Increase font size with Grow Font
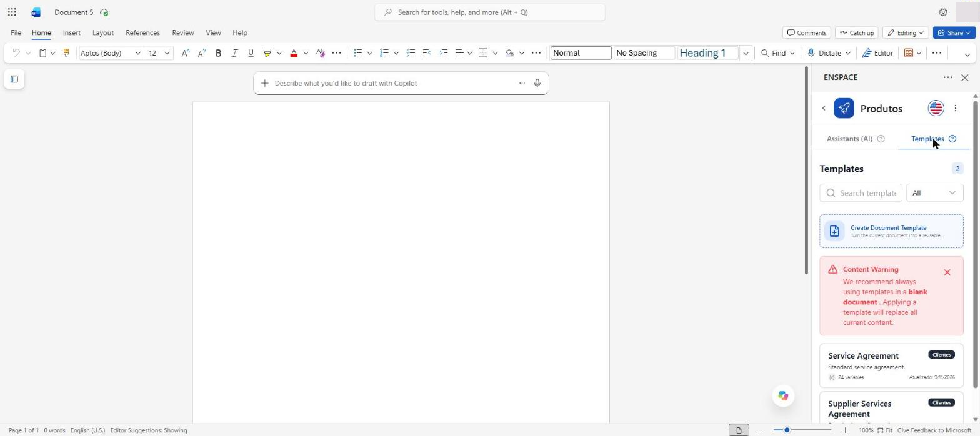980x436 pixels. [185, 53]
